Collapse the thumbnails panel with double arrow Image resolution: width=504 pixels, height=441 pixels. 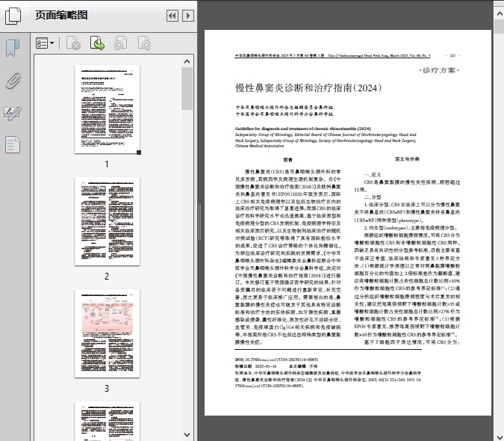[x=172, y=15]
